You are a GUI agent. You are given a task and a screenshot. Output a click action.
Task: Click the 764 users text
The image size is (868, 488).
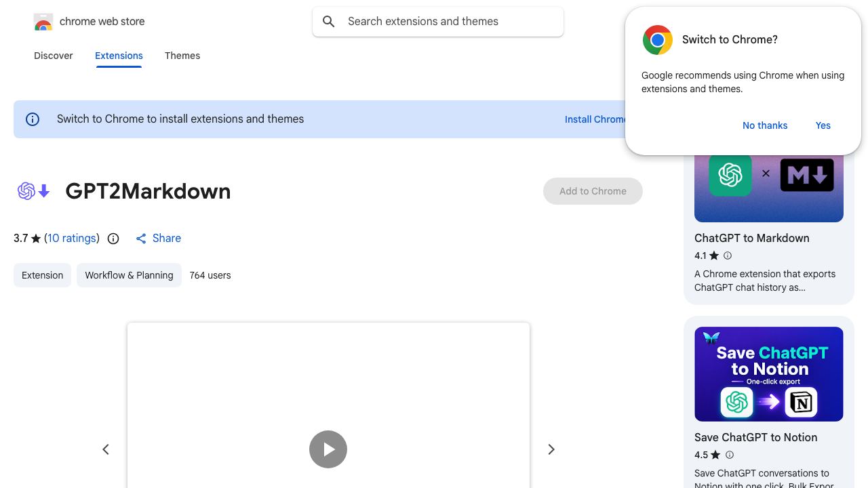[x=210, y=275]
